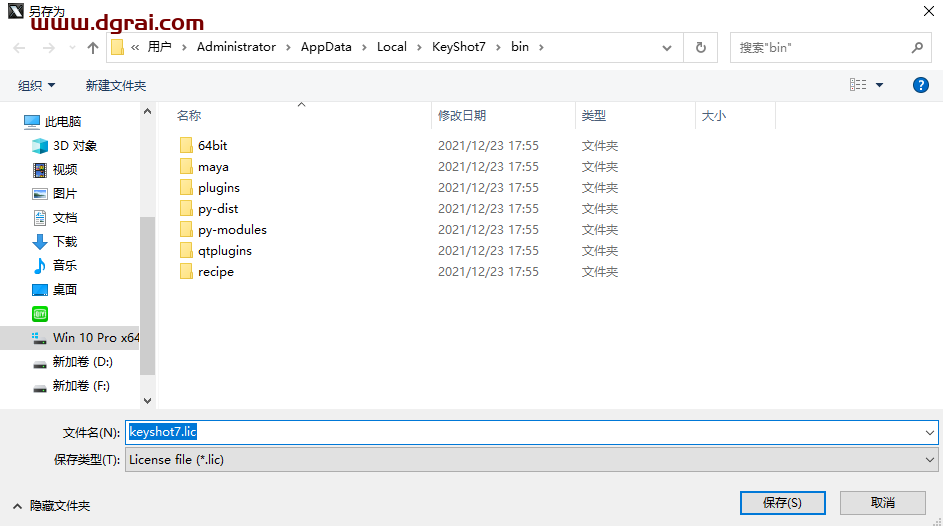The height and width of the screenshot is (526, 943).
Task: Sort by the 修改日期 column header
Action: (x=462, y=115)
